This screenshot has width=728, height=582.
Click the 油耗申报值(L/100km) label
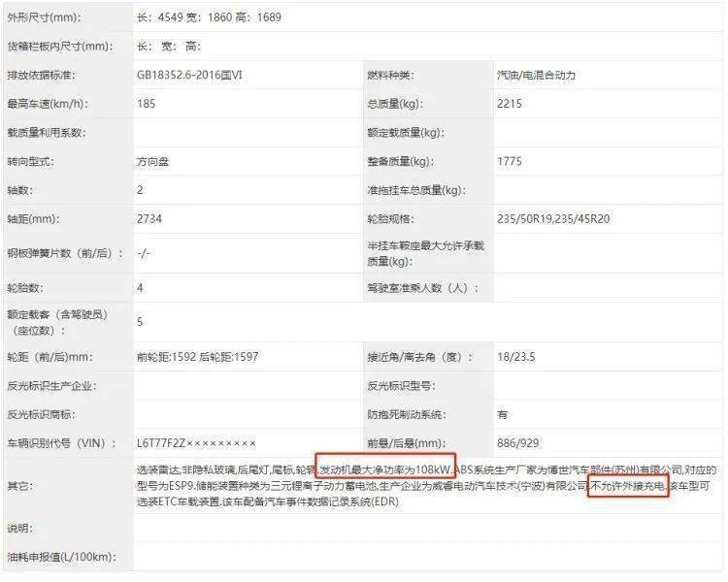coord(60,557)
